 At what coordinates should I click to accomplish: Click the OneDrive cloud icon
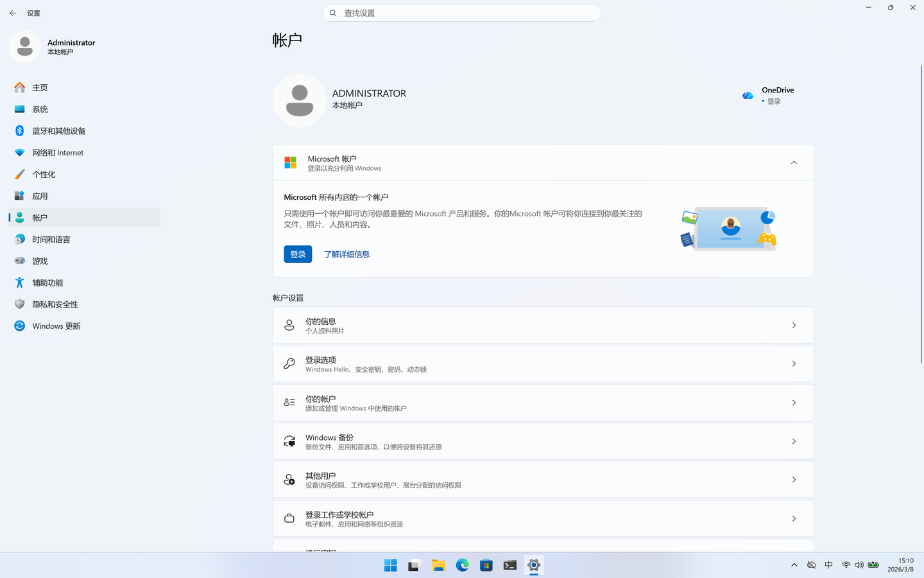[x=748, y=95]
